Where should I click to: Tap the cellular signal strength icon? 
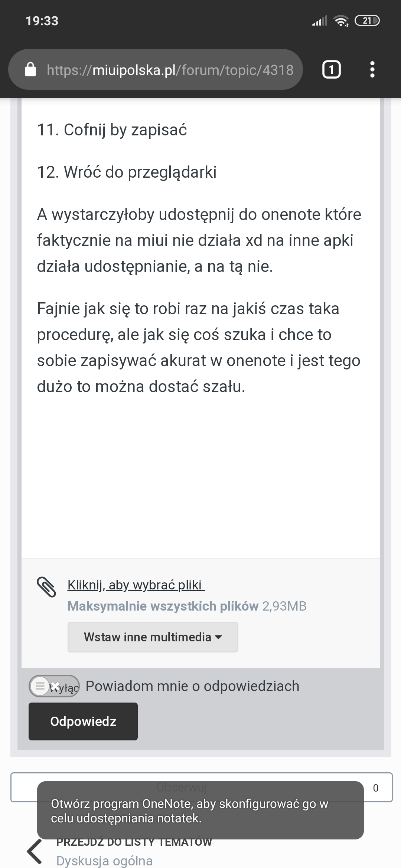[320, 21]
